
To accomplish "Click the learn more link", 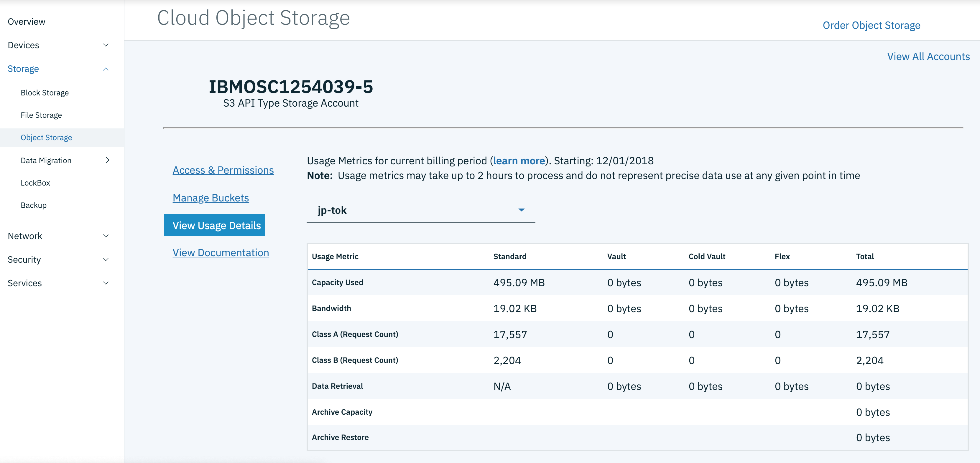I will click(519, 161).
